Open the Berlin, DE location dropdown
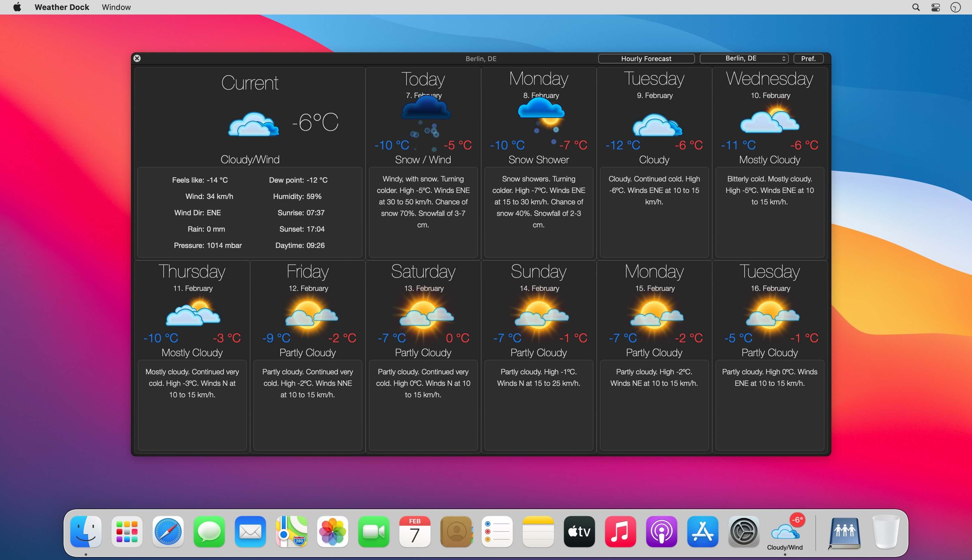 [744, 58]
